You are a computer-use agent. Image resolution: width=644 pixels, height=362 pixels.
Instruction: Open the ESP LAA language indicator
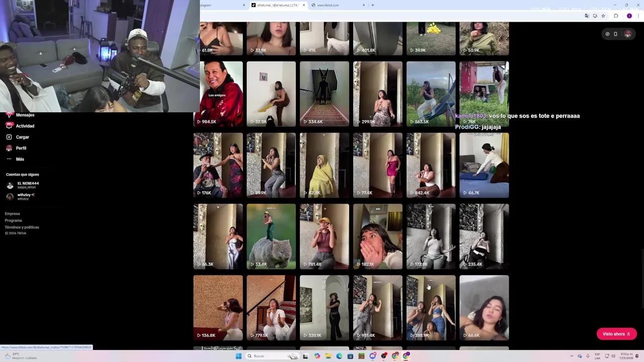(x=597, y=356)
